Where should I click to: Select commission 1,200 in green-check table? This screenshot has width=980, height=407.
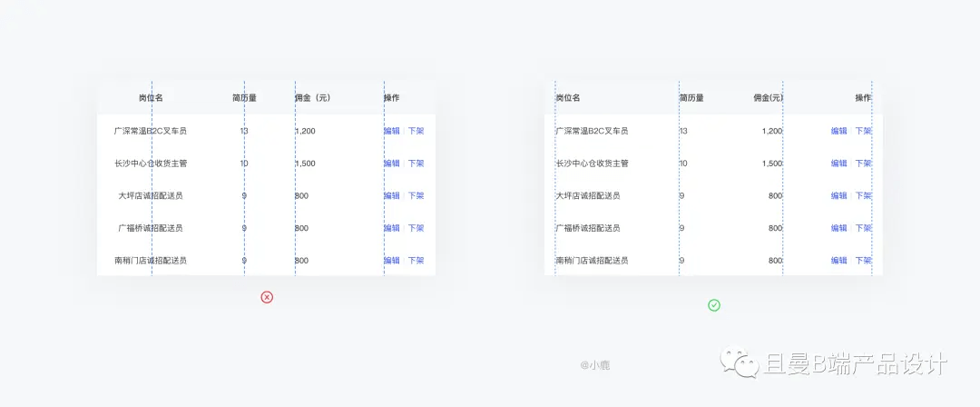772,131
